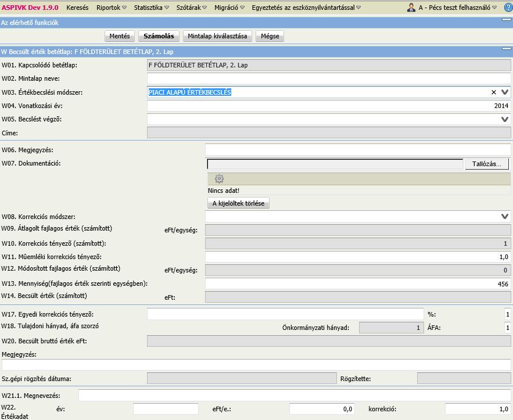
Task: Click the 'Sz.gépi rögzítés dátuma' field
Action: click(242, 378)
